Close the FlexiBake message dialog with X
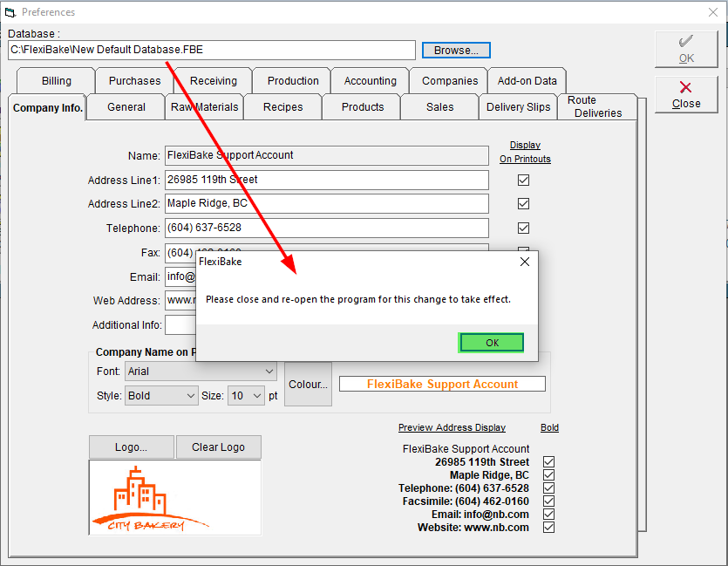 click(x=525, y=262)
